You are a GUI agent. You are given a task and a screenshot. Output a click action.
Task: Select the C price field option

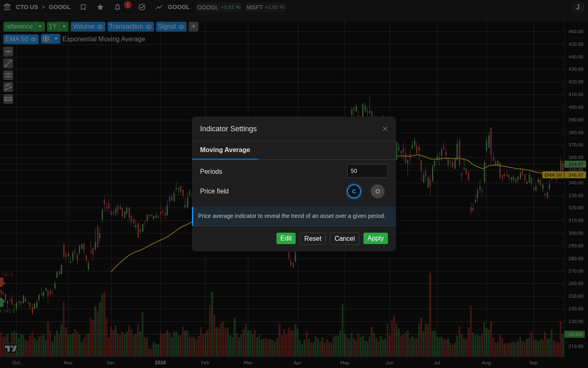point(354,191)
